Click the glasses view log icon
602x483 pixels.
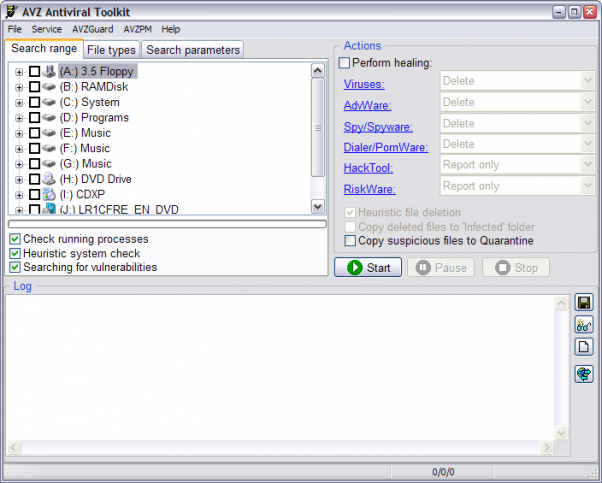(x=585, y=324)
